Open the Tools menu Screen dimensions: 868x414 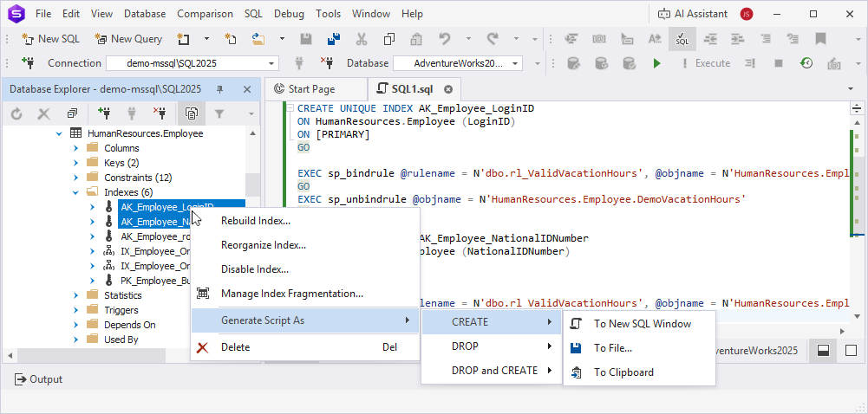pos(329,14)
